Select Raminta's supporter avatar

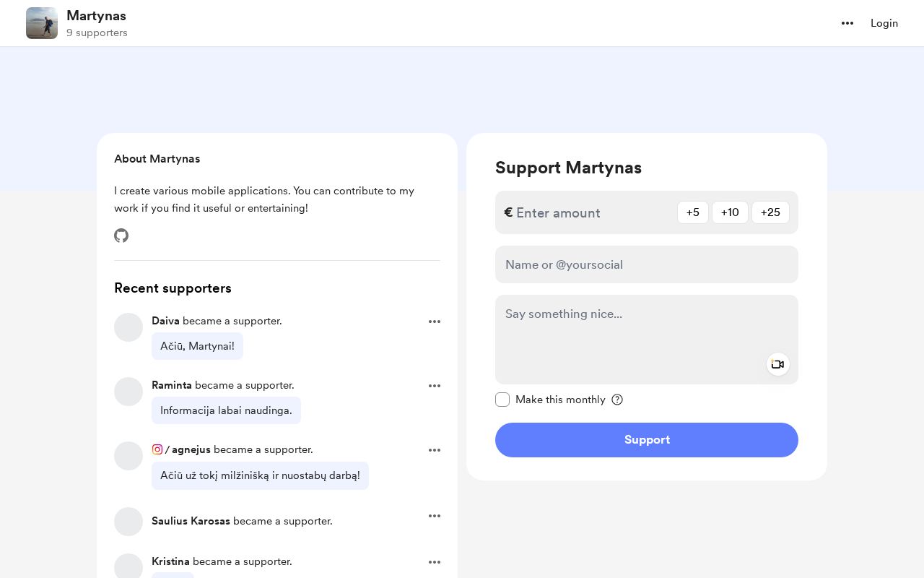tap(128, 392)
